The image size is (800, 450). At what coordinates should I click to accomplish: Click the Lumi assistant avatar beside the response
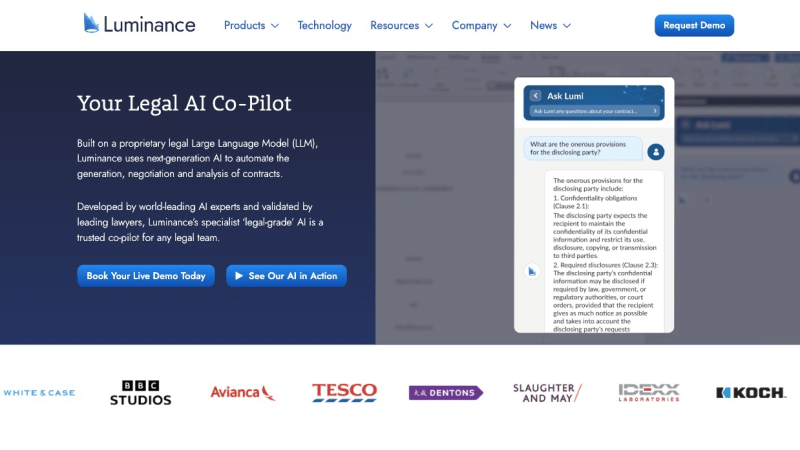(x=533, y=270)
